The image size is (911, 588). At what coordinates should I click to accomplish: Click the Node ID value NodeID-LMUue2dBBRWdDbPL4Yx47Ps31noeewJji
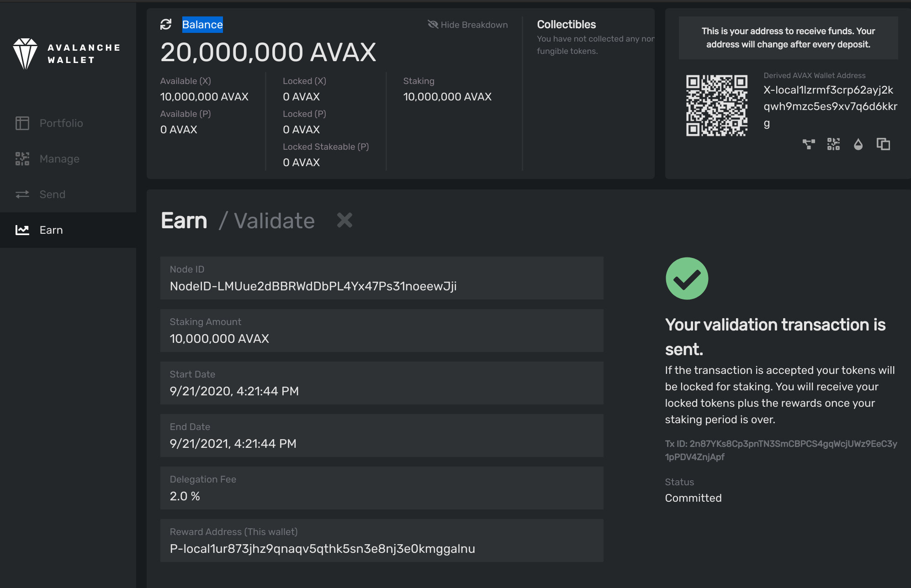point(313,286)
